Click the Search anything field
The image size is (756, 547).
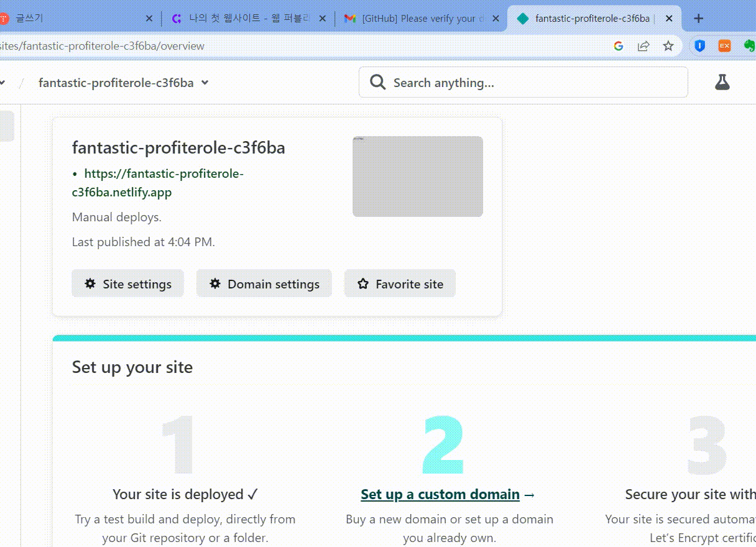[523, 82]
